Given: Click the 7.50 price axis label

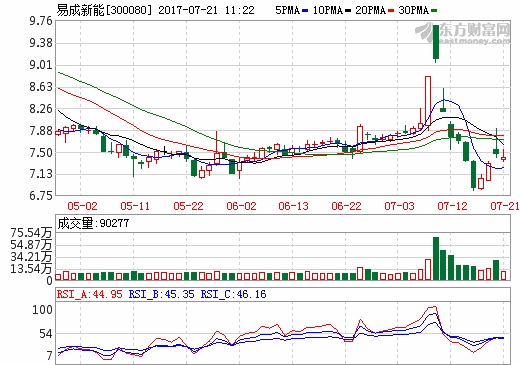Looking at the screenshot, I should pos(41,153).
